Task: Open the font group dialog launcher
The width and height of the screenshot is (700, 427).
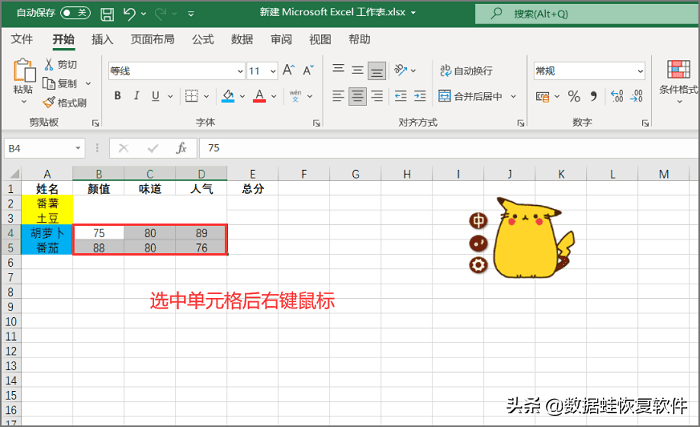Action: [x=317, y=123]
